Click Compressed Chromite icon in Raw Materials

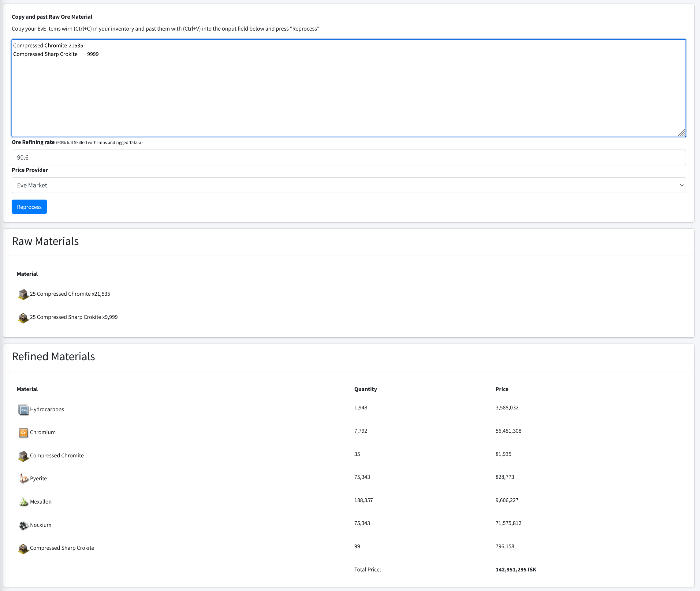click(x=23, y=294)
